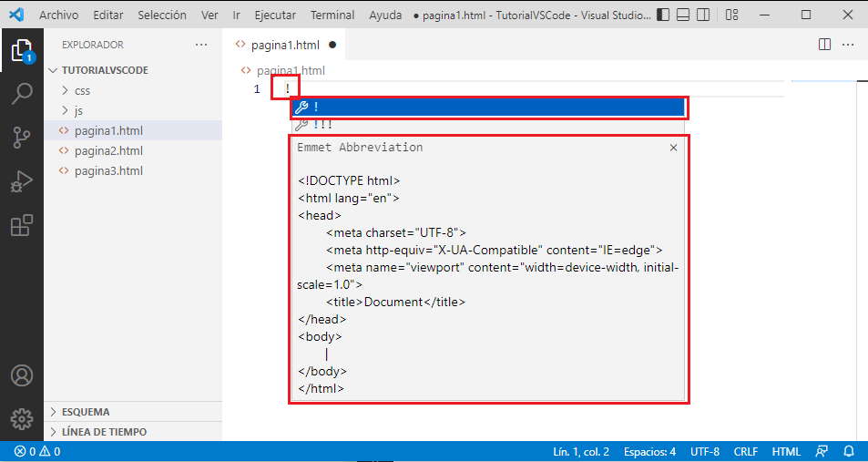Change encoding via UTF-8 status item
The image size is (868, 462).
[x=704, y=451]
